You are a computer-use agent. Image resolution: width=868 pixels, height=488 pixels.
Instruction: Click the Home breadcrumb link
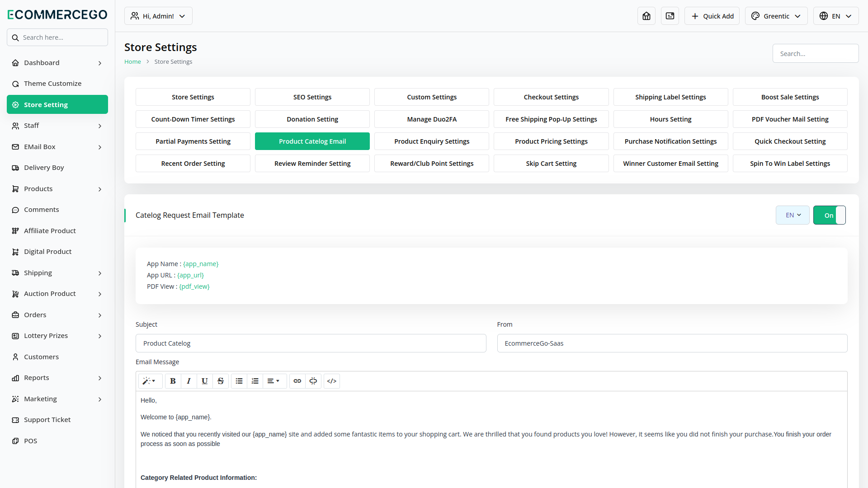pyautogui.click(x=132, y=61)
